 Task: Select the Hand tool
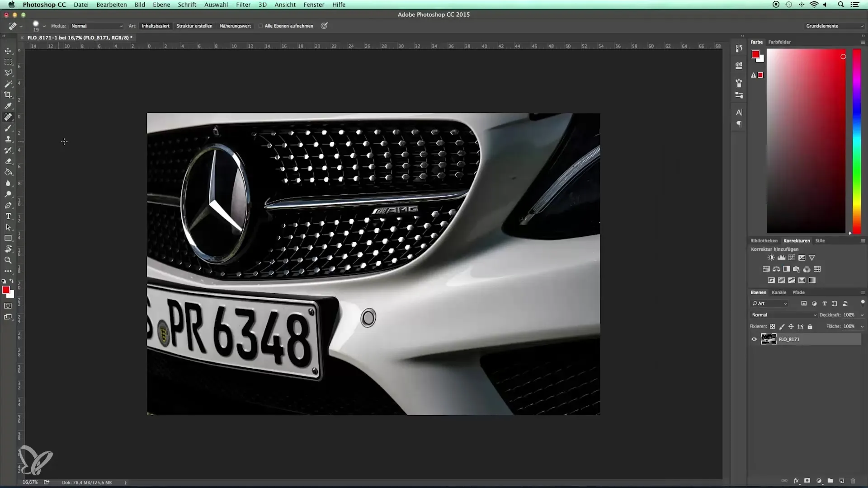(8, 249)
